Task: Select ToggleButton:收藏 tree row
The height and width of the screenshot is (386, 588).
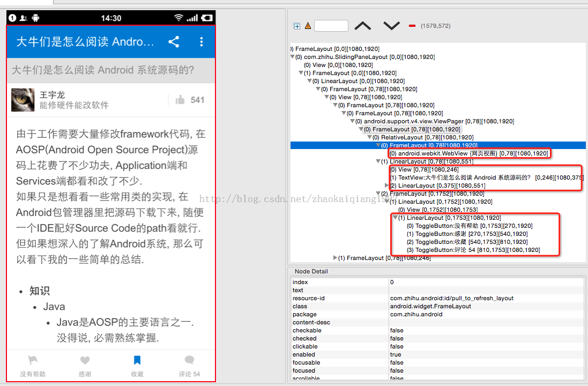Action: pyautogui.click(x=467, y=242)
